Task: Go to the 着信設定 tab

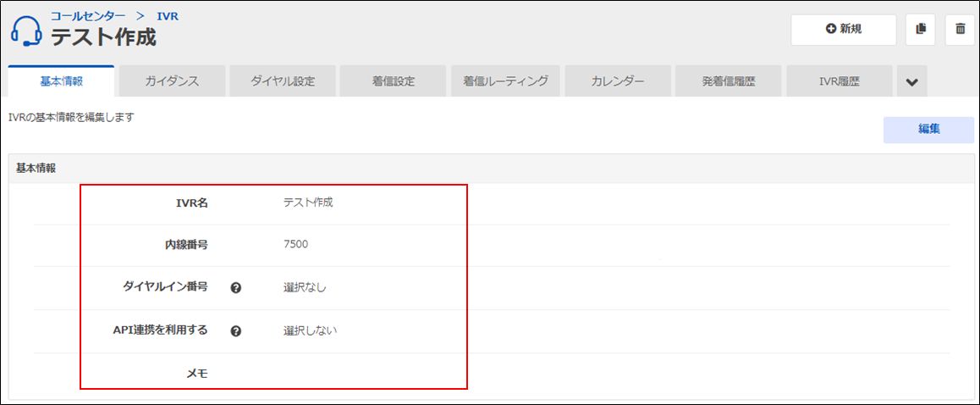Action: (394, 81)
